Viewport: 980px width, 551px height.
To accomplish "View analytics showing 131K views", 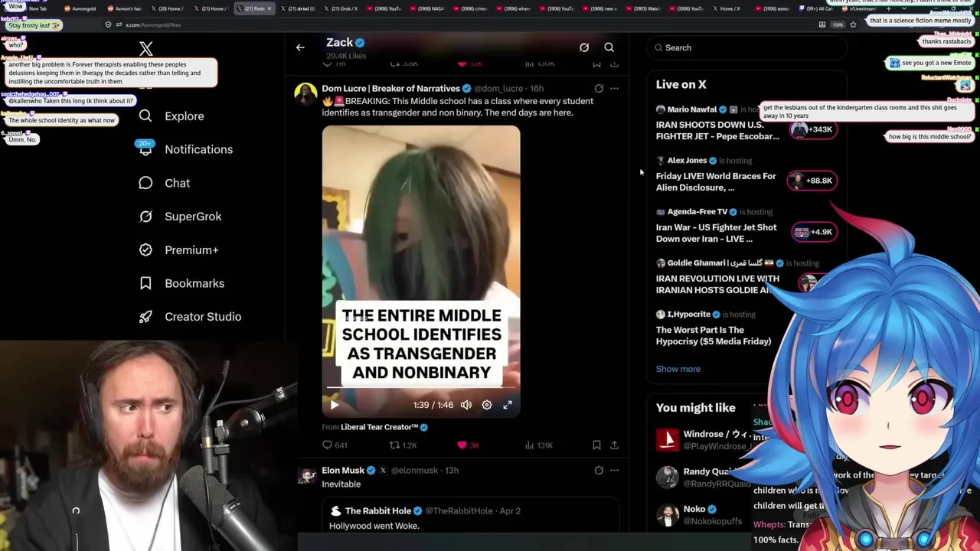I will point(539,445).
